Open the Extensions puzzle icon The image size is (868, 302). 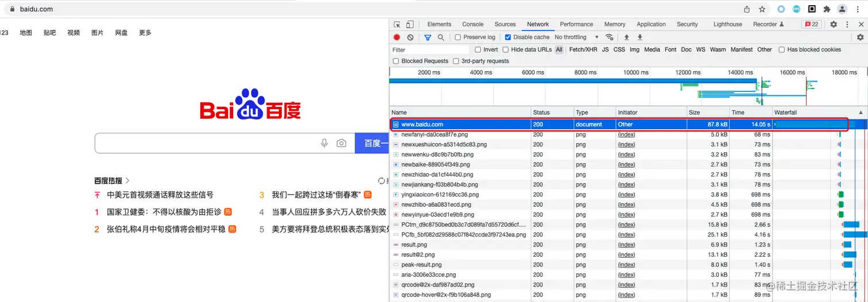coord(827,9)
